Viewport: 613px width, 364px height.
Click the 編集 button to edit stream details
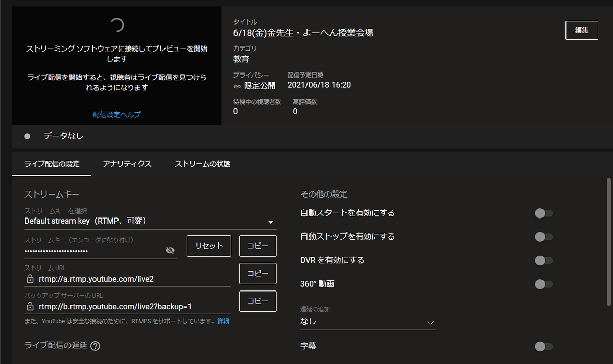(581, 30)
